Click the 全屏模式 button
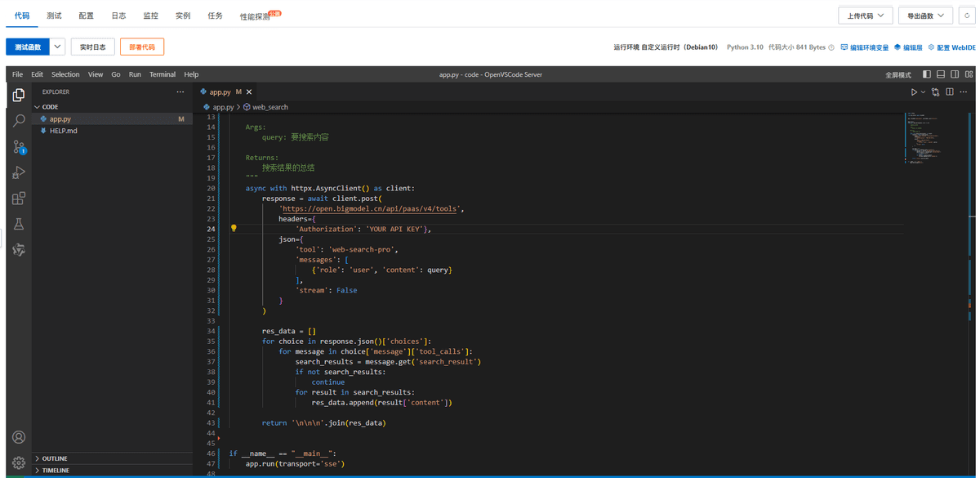Image resolution: width=980 pixels, height=478 pixels. [x=898, y=74]
